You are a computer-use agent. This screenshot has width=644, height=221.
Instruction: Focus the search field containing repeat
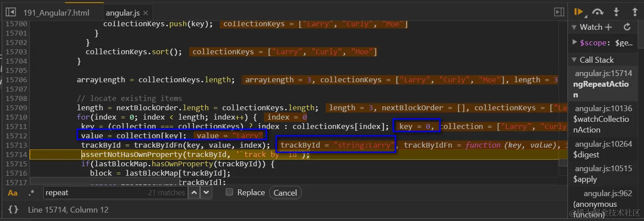(x=116, y=193)
